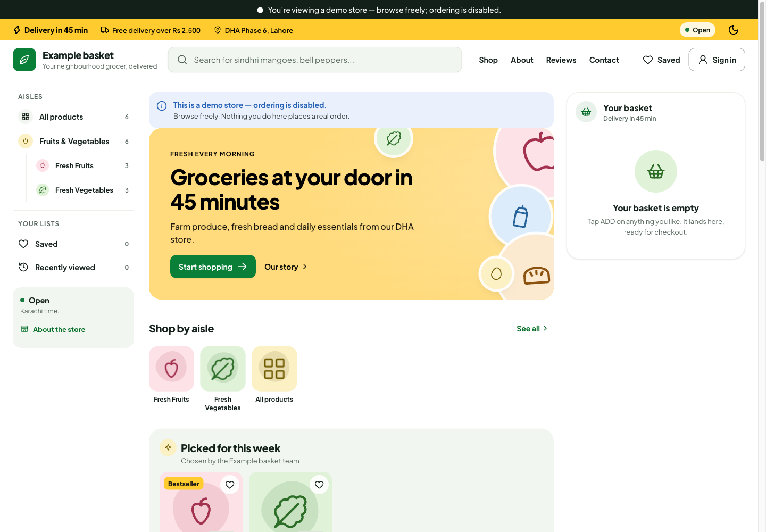Screen dimensions: 766x532
Task: Click the basket icon beside Your basket heading
Action: 586,112
